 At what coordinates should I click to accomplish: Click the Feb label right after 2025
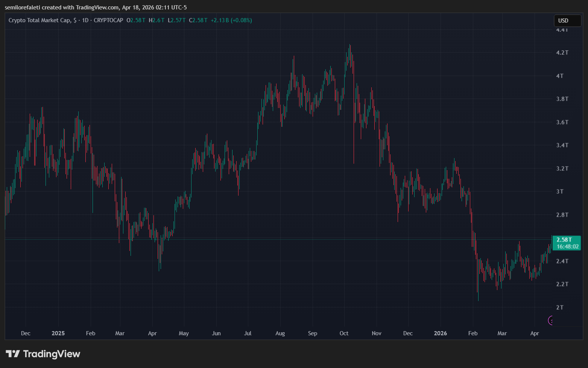(91, 333)
